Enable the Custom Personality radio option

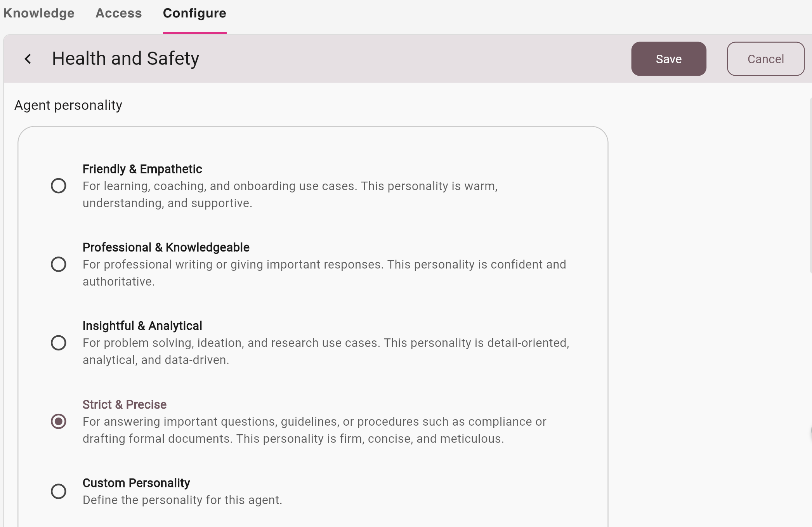tap(59, 491)
